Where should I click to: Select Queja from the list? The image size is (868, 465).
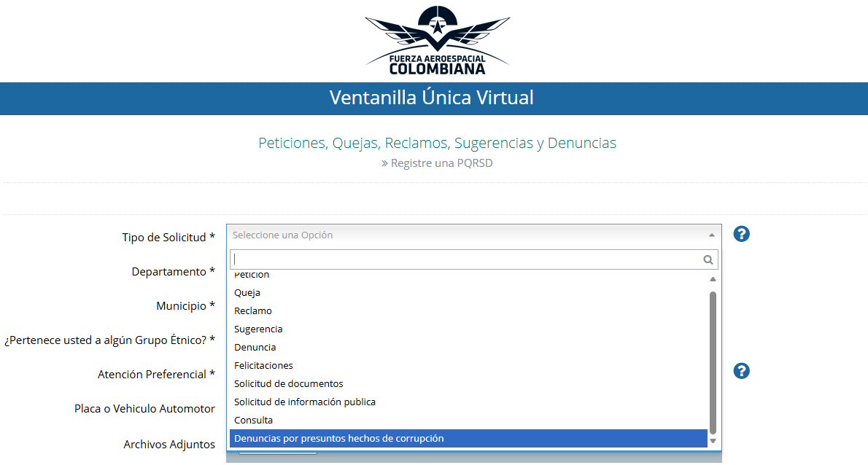247,292
